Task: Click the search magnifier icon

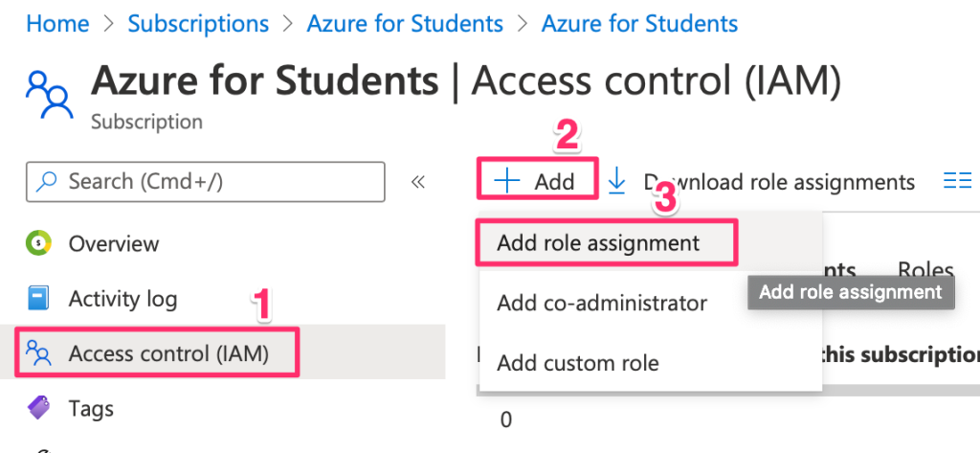Action: coord(48,181)
